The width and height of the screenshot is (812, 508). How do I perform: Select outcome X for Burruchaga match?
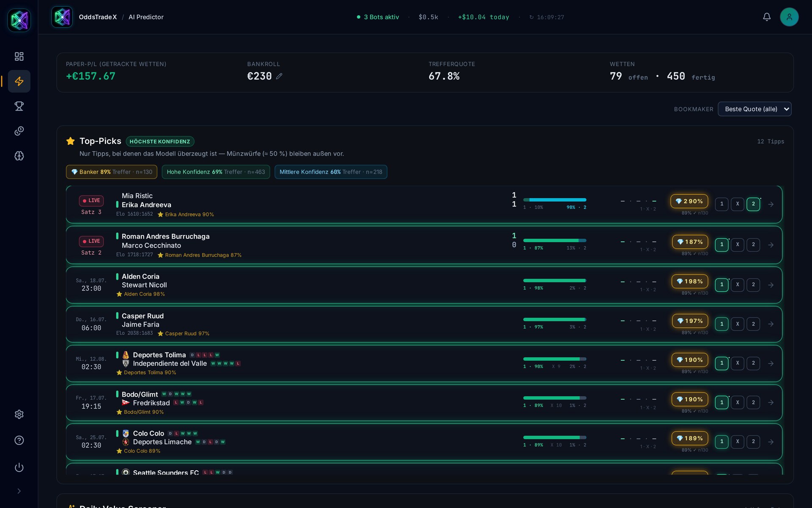point(738,245)
